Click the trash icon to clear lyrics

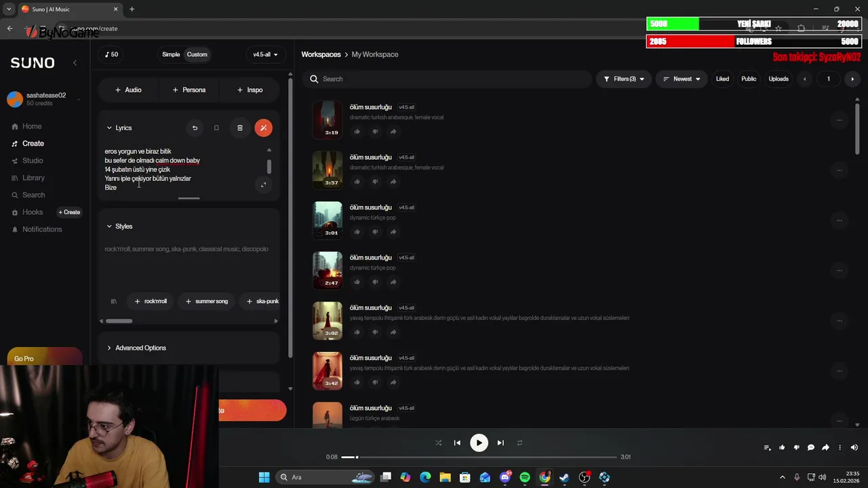[x=239, y=127]
